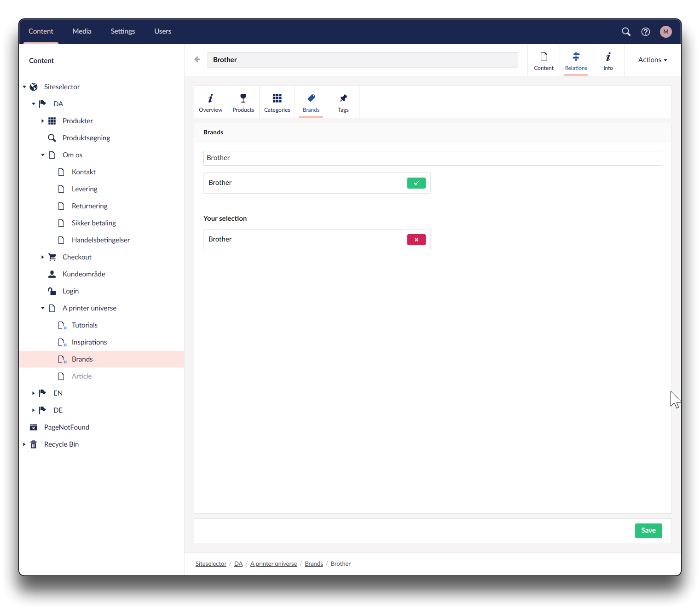Expand the EN language node
Viewport: 700px width, 609px height.
point(34,393)
